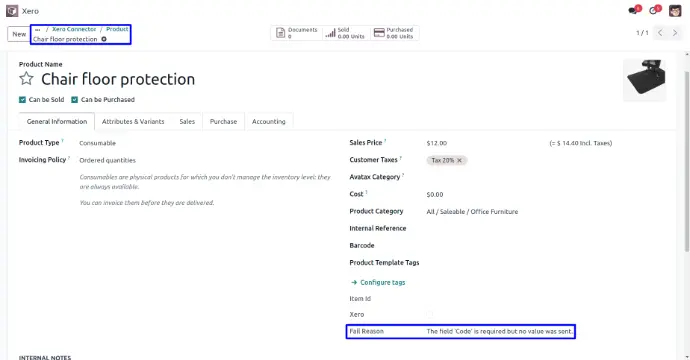690x360 pixels.
Task: View Purchased units statistics button
Action: [394, 33]
